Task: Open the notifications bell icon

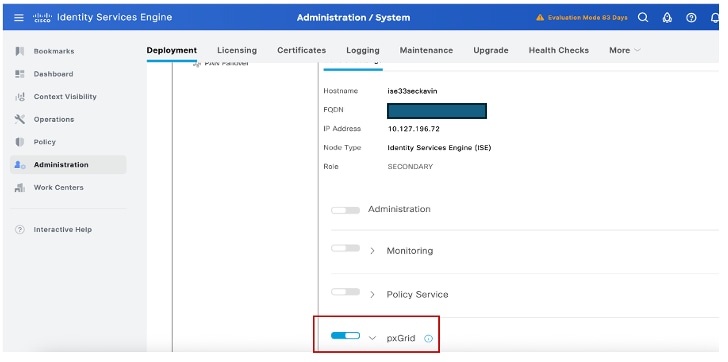Action: point(715,18)
